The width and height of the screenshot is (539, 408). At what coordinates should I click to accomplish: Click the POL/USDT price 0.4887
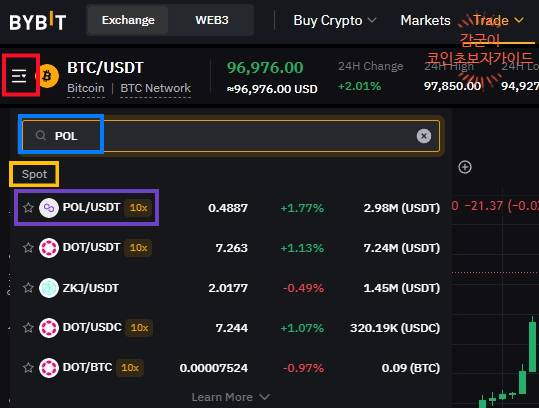pos(228,208)
